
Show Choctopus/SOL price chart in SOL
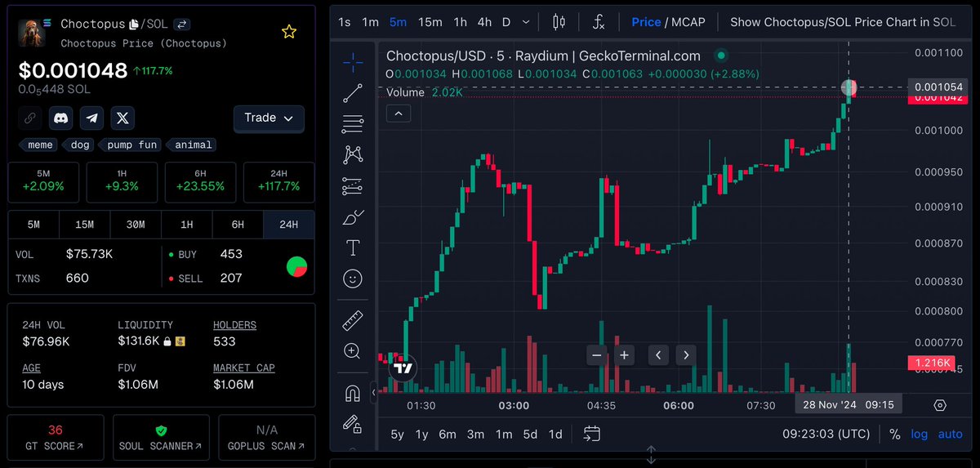click(843, 22)
